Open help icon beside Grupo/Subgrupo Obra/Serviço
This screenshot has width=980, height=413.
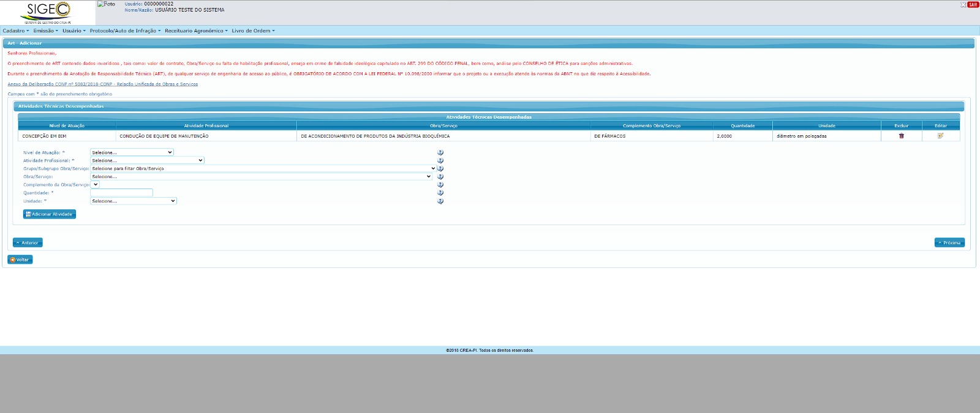click(440, 168)
